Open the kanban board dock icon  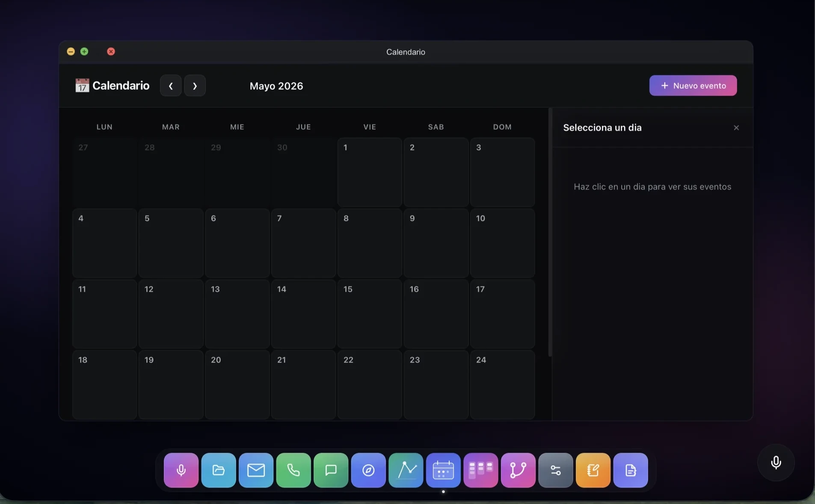click(x=481, y=470)
